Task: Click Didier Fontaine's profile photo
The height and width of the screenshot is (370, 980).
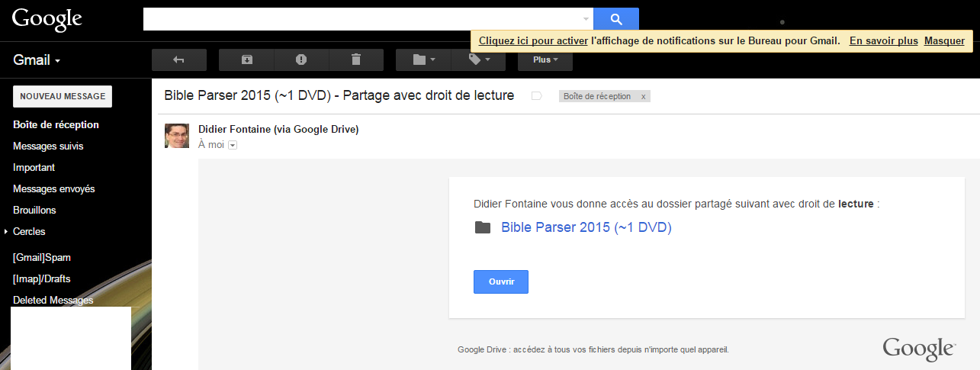Action: (177, 136)
